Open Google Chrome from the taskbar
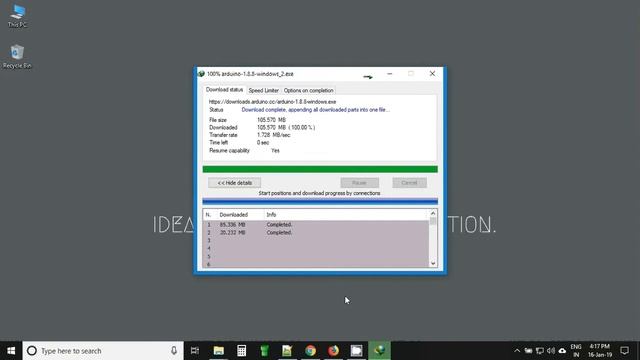Screen dimensions: 640x360 click(x=311, y=351)
